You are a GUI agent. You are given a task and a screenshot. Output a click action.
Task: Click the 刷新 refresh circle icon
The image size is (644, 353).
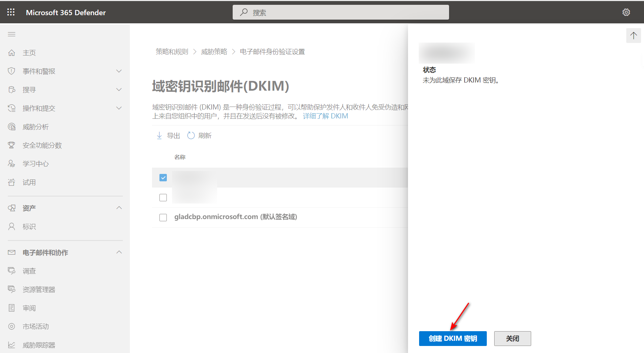(x=191, y=135)
